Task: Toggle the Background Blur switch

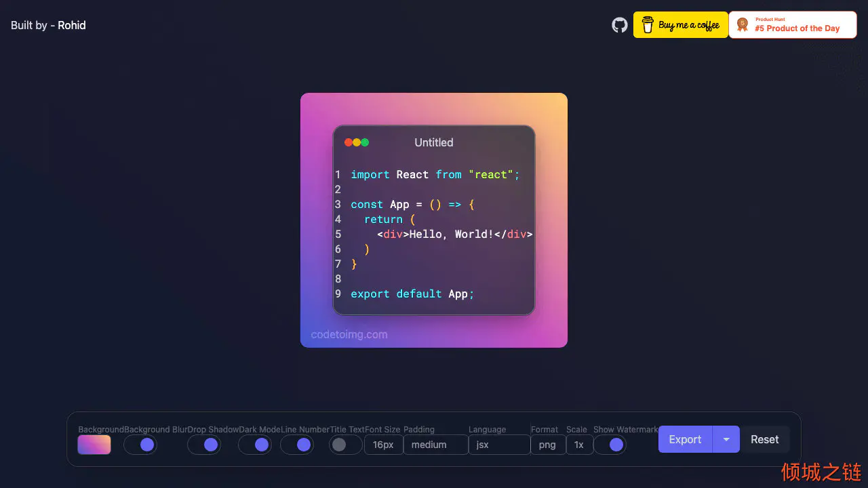Action: 140,445
